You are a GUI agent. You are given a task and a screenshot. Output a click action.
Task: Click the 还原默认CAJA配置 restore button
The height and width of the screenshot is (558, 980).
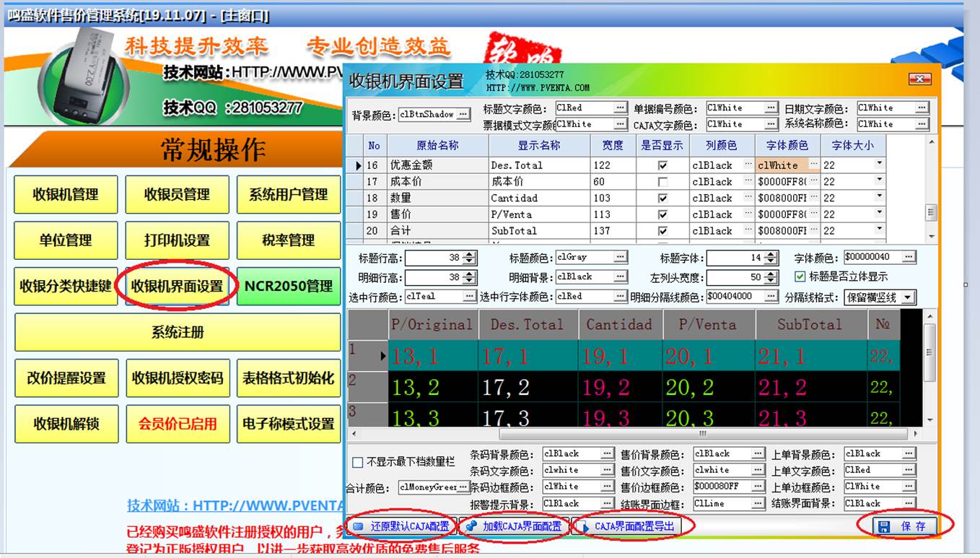402,526
